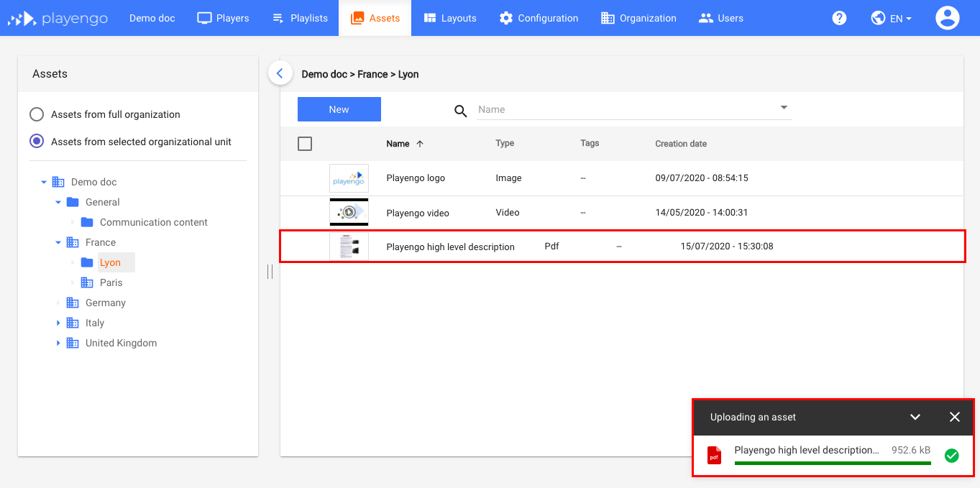Click the New button
The height and width of the screenshot is (488, 980).
point(339,109)
